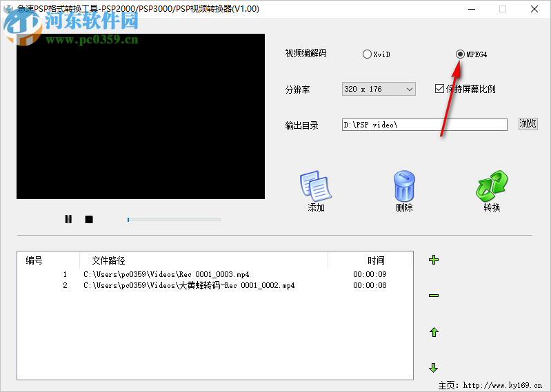Select the Rec 0001_0003.mp4 file row
Screen dimensions: 551x392
click(x=214, y=274)
